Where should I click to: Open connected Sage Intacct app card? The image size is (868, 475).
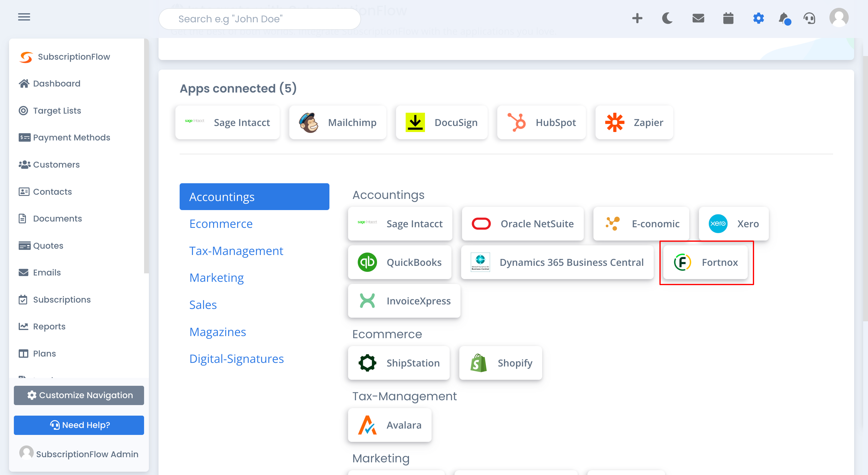pos(228,122)
